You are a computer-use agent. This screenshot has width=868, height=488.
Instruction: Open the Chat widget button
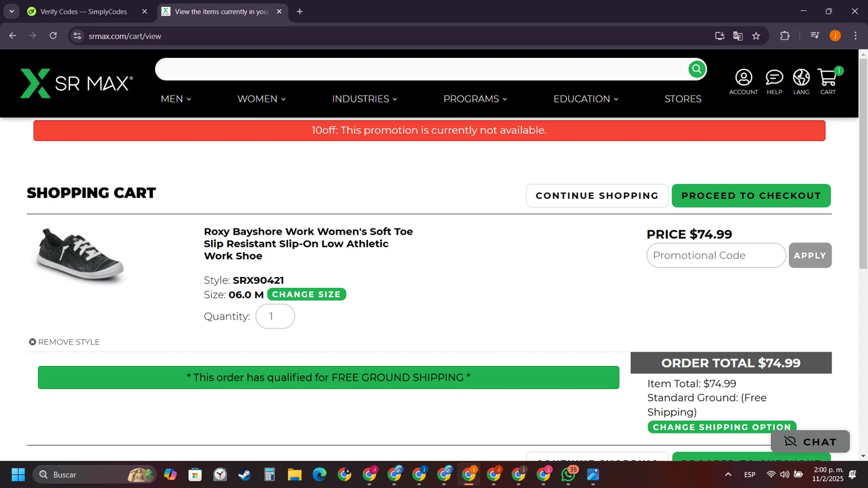[810, 441]
